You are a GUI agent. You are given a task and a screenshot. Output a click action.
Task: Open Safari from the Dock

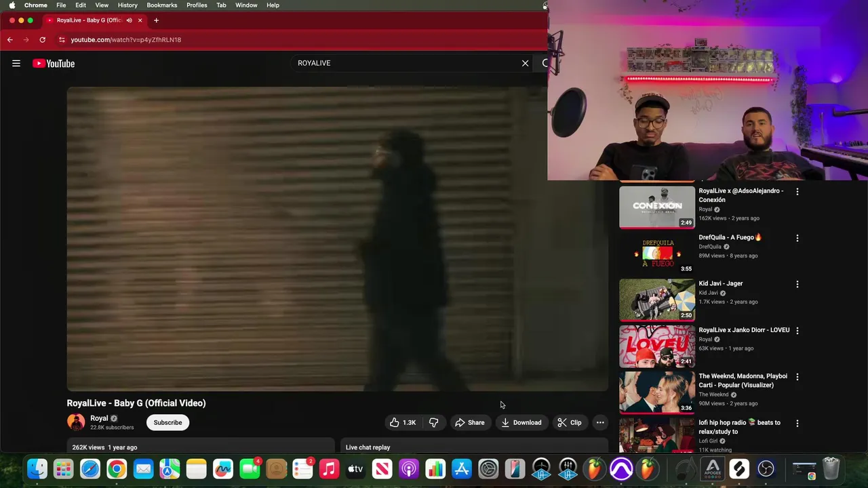tap(90, 468)
